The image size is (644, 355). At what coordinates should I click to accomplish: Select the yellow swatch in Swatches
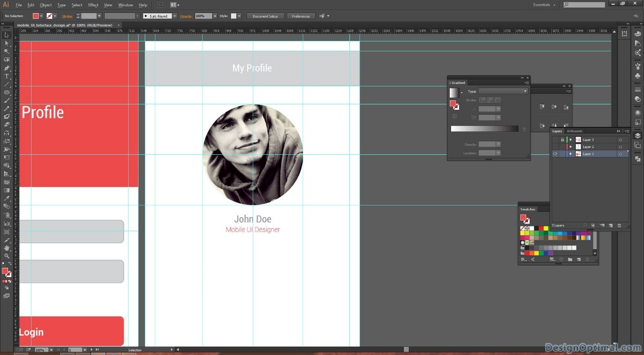[546, 229]
